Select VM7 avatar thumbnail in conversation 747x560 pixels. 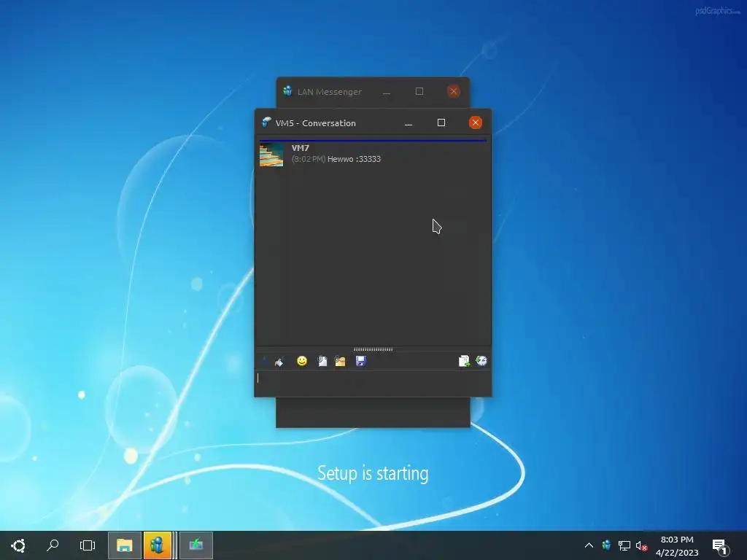tap(271, 155)
